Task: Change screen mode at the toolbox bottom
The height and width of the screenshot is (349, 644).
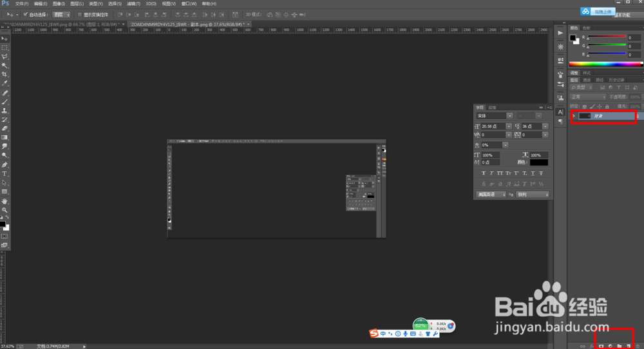Action: [x=5, y=245]
